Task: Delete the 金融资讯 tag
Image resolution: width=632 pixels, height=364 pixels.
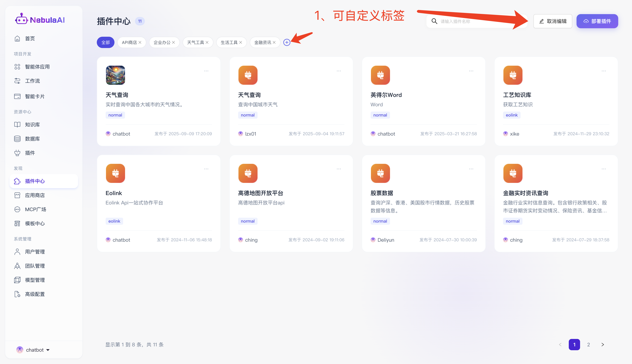Action: (x=274, y=42)
